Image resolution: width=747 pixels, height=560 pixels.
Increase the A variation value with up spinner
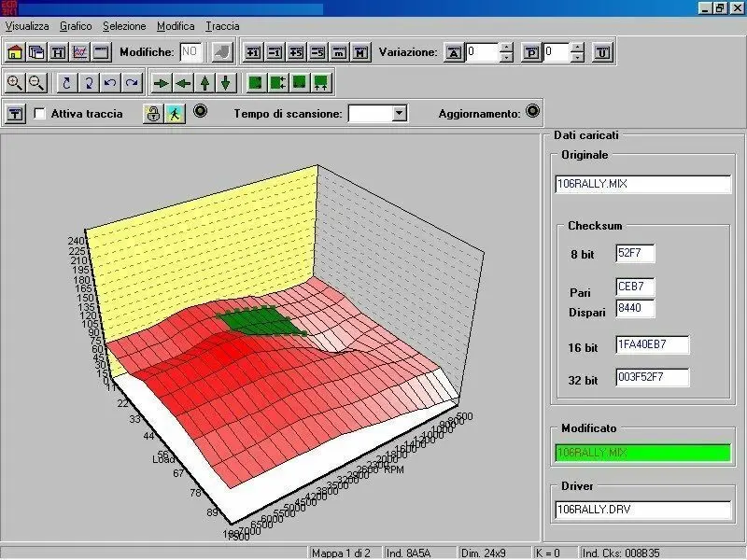pos(506,48)
